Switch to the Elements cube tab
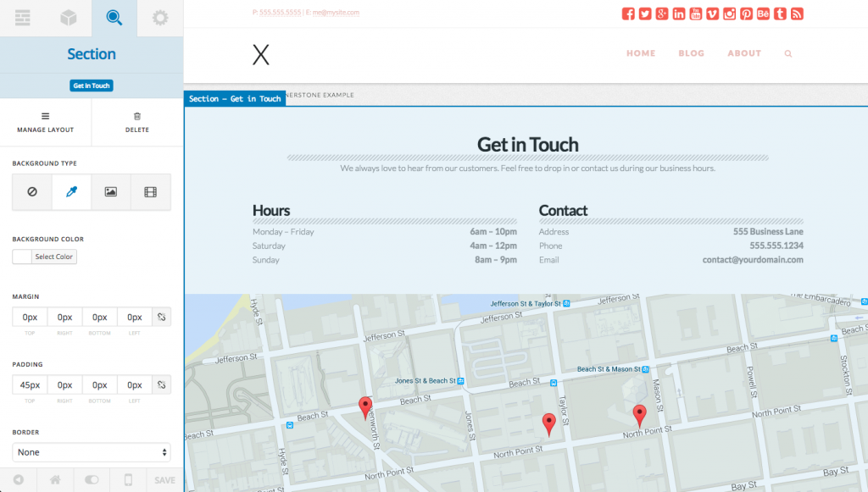 69,18
